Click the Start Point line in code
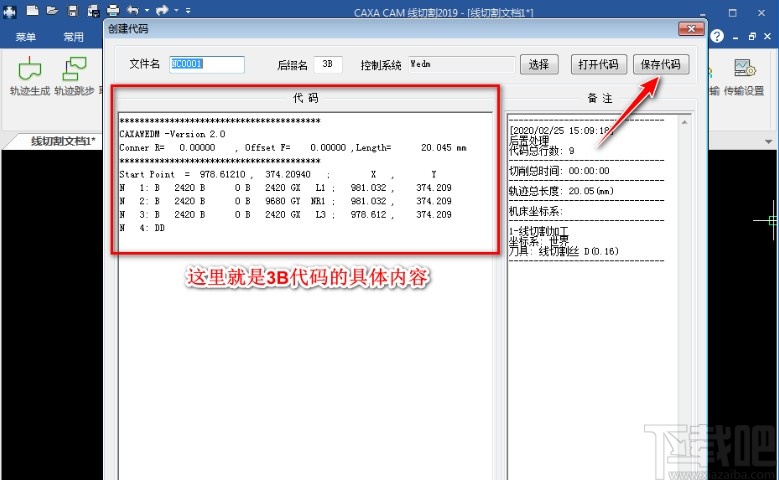Screen dimensions: 779x480 (x=278, y=174)
